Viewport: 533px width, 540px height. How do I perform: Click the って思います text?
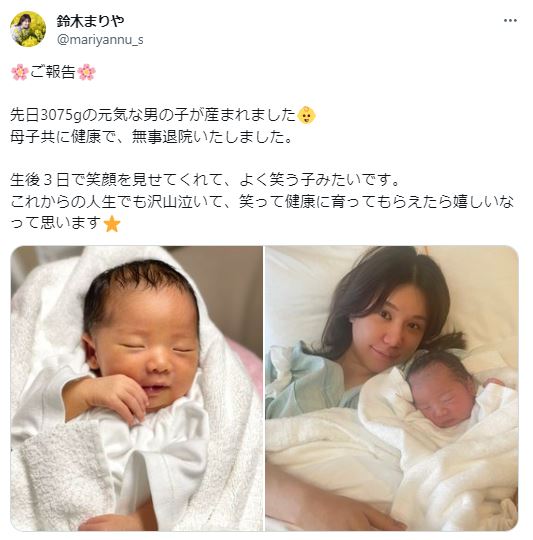(x=56, y=223)
